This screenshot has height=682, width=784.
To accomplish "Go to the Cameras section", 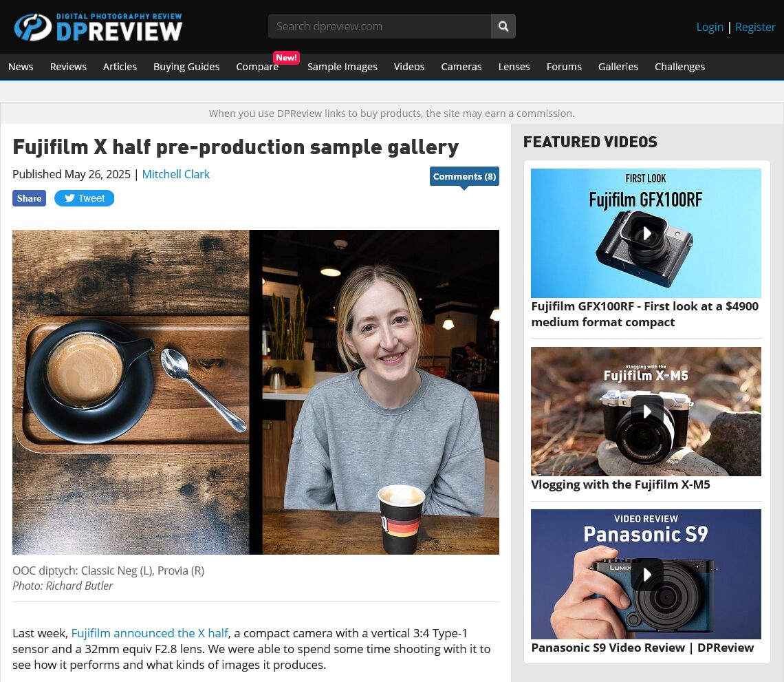I will [x=461, y=67].
